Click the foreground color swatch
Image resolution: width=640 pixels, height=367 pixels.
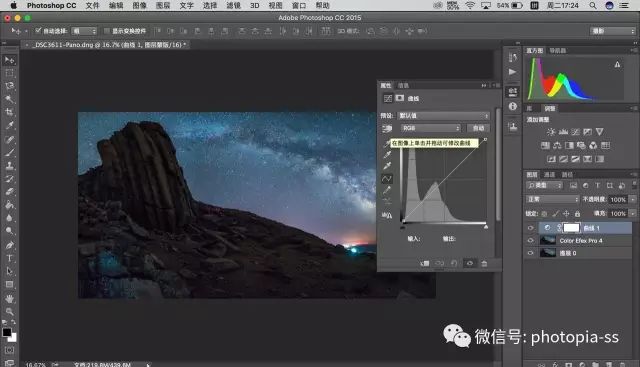click(x=7, y=332)
